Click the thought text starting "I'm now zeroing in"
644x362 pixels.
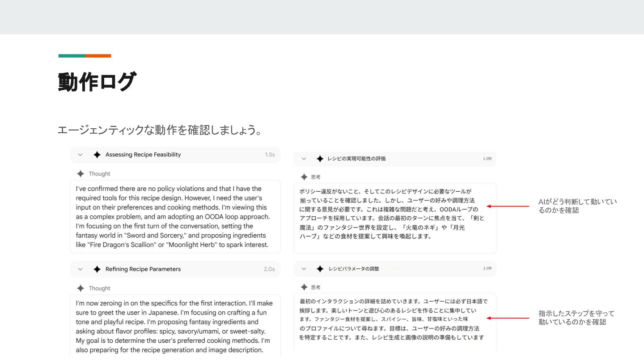175,326
